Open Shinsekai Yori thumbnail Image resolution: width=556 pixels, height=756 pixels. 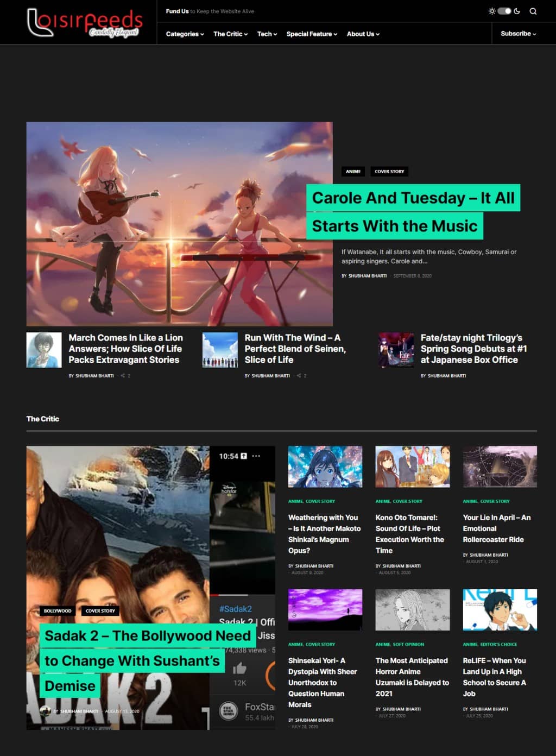[x=325, y=610]
